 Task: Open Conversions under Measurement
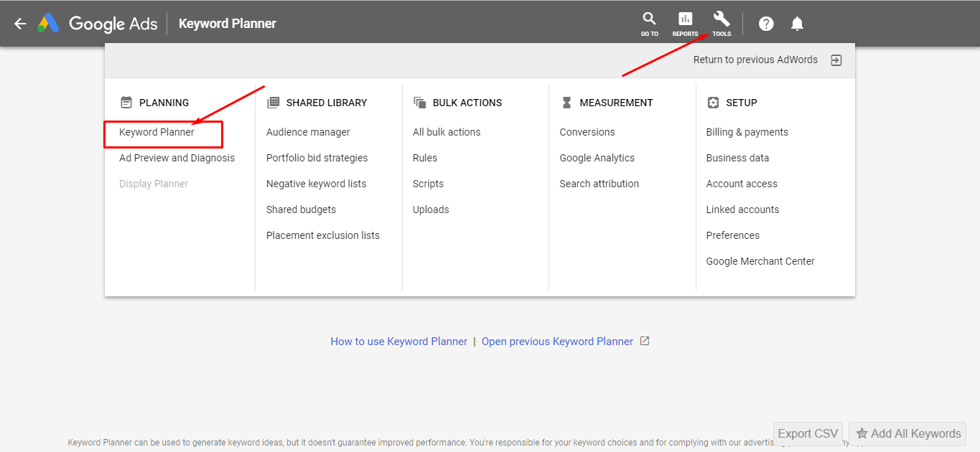(587, 132)
